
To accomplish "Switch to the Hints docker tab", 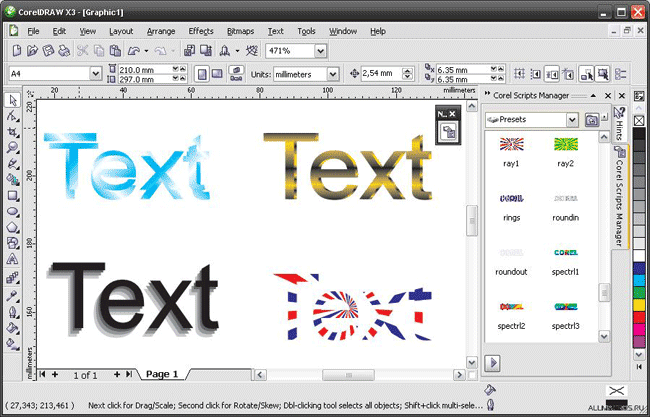I will coord(619,125).
